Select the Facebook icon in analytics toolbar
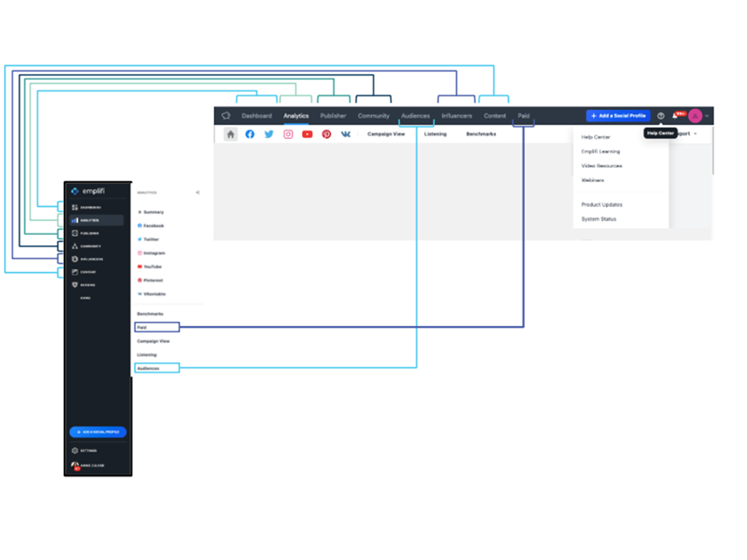747x560 pixels. 250,135
